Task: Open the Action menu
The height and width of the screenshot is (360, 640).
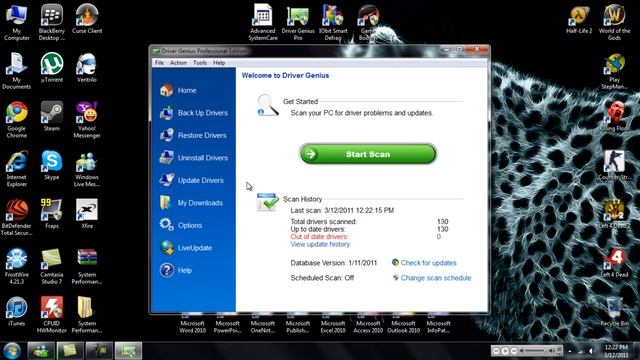Action: (x=178, y=63)
